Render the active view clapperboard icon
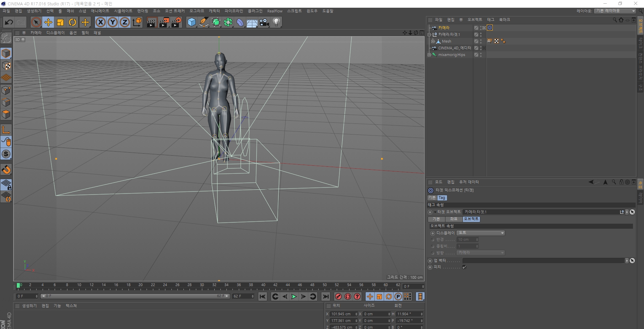 [152, 22]
